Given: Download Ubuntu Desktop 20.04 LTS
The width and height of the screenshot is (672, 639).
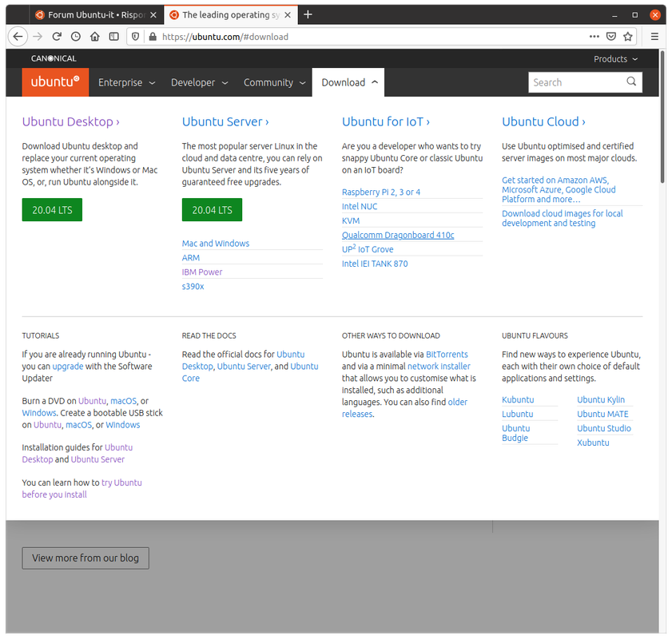Looking at the screenshot, I should [x=52, y=210].
